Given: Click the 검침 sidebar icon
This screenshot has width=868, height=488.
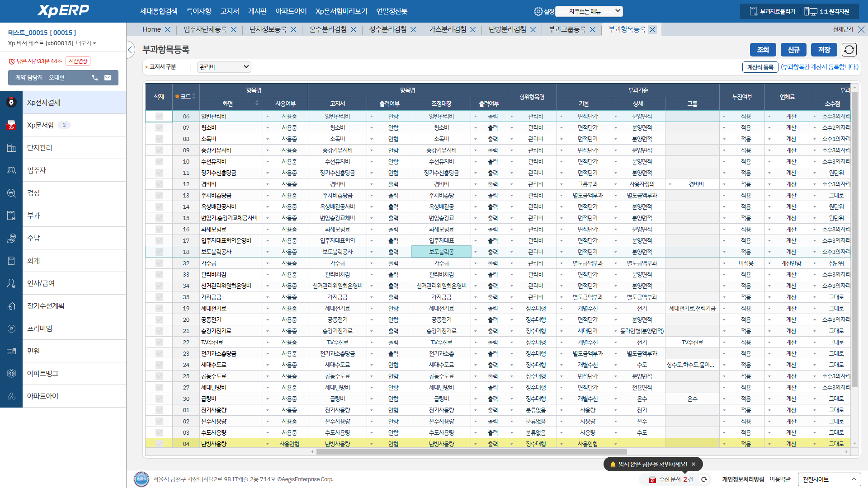Looking at the screenshot, I should pos(11,193).
